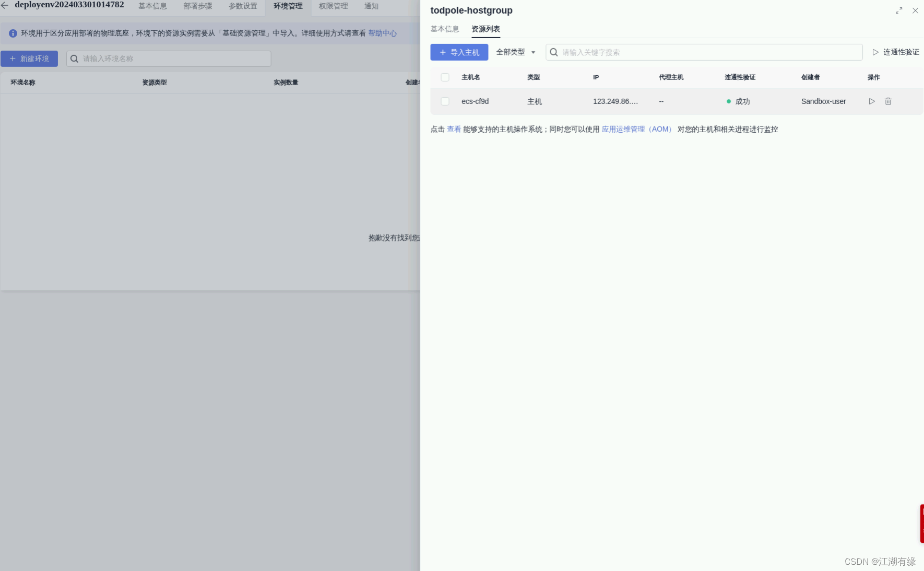Click the magnifier icon in the environment name search

click(74, 59)
